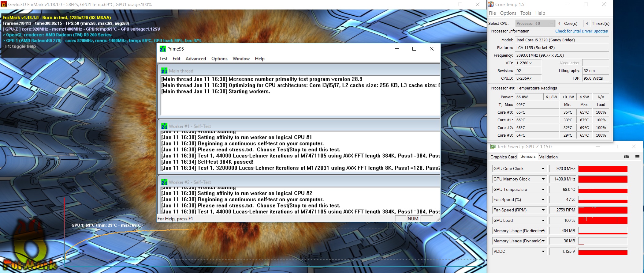This screenshot has height=273, width=644.
Task: Click the Prime95 window resize grip
Action: click(438, 219)
